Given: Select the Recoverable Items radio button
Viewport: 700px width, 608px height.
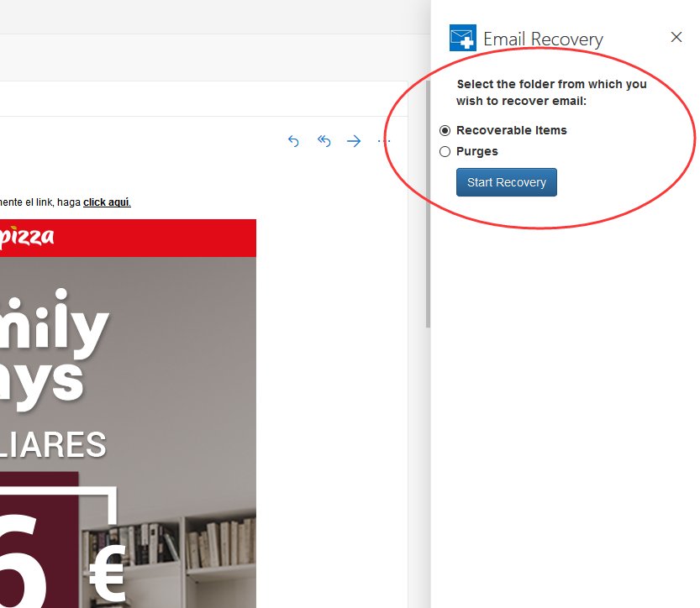Looking at the screenshot, I should [445, 131].
